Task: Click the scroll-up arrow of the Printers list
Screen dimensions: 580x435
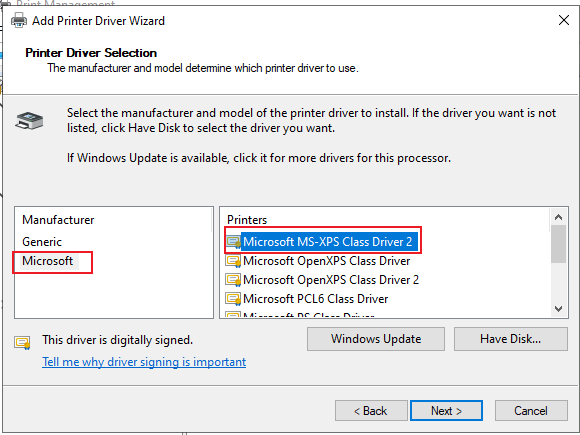Action: [559, 217]
